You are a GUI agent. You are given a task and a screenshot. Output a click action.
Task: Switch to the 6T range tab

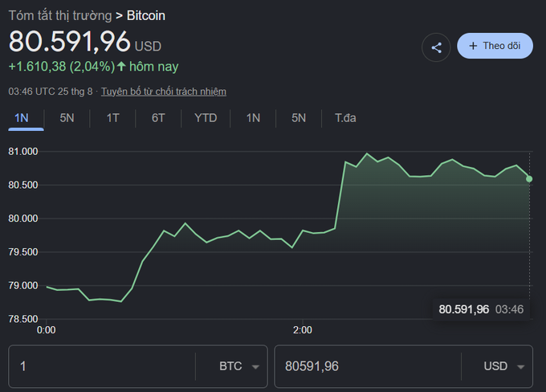158,118
